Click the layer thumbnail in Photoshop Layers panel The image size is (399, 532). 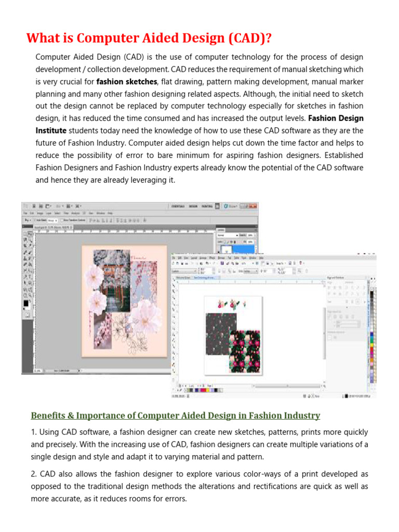(227, 250)
